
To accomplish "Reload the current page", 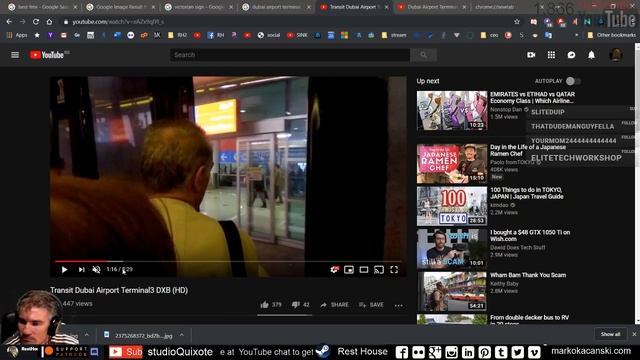I will coord(36,22).
